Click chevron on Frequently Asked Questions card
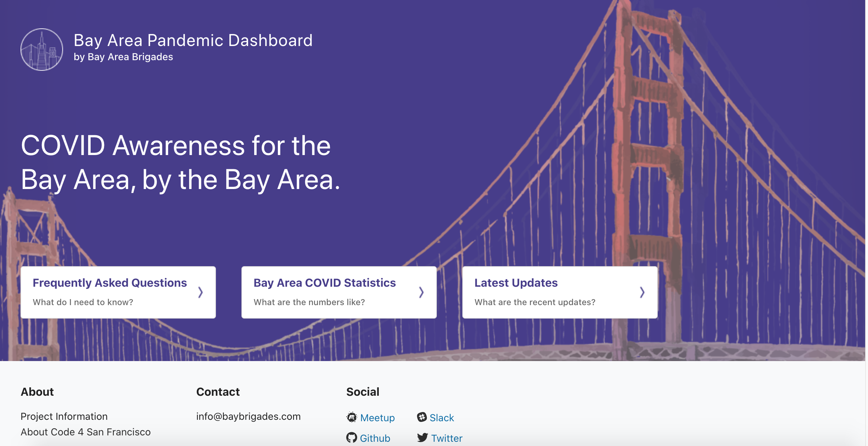868x446 pixels. click(200, 292)
